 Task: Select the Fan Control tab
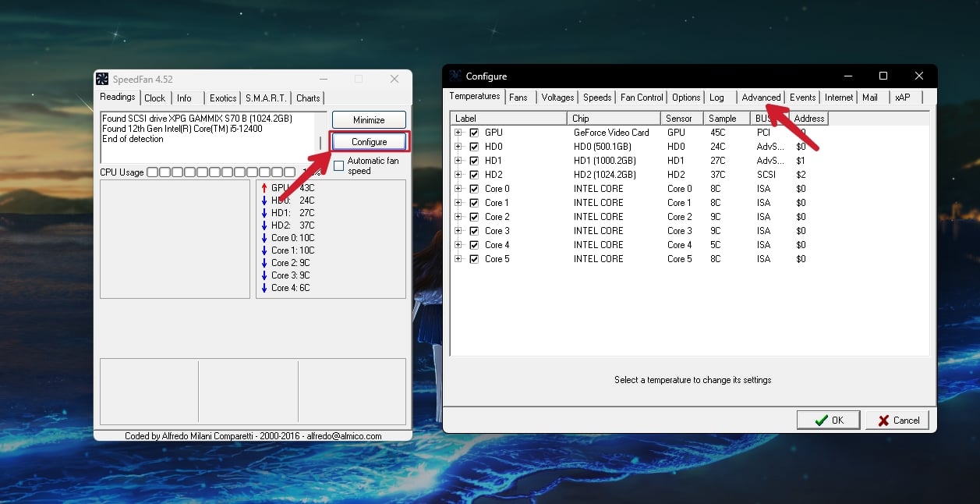(642, 98)
